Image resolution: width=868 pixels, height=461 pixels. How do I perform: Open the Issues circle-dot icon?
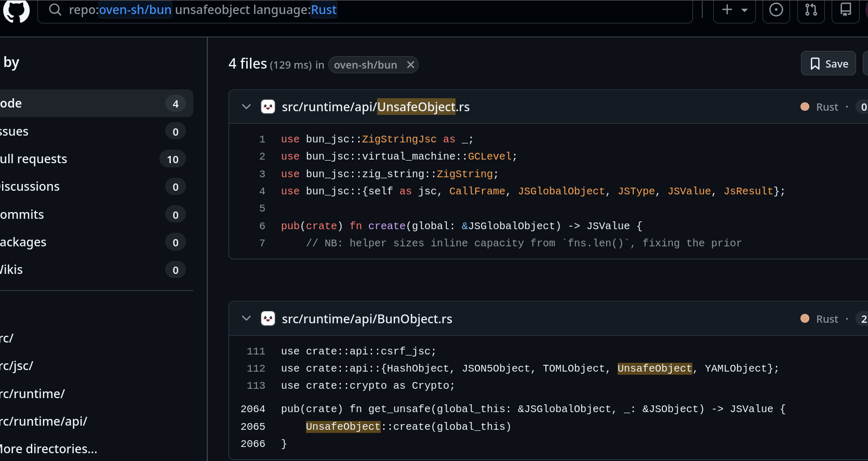776,10
